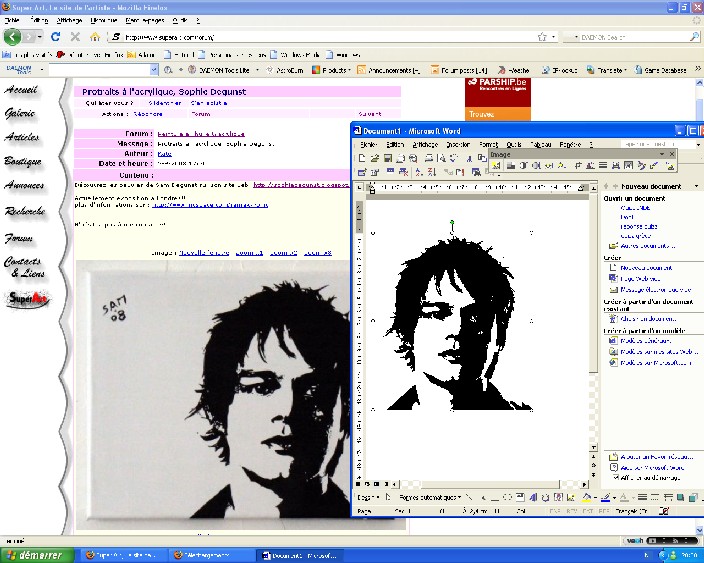Screen dimensions: 704x563
Task: Click the Image toolbar close X button
Action: click(672, 154)
